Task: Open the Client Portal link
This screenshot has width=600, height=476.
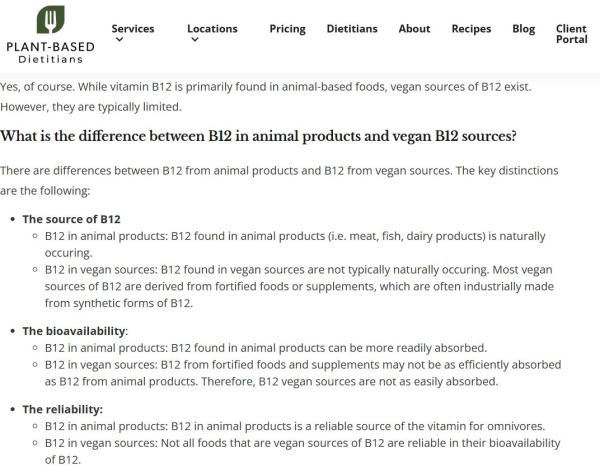Action: pyautogui.click(x=571, y=34)
